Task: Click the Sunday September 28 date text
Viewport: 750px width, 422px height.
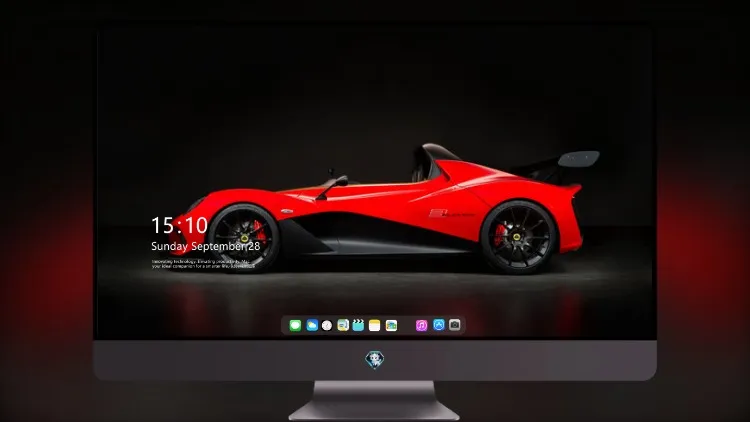Action: [x=206, y=246]
